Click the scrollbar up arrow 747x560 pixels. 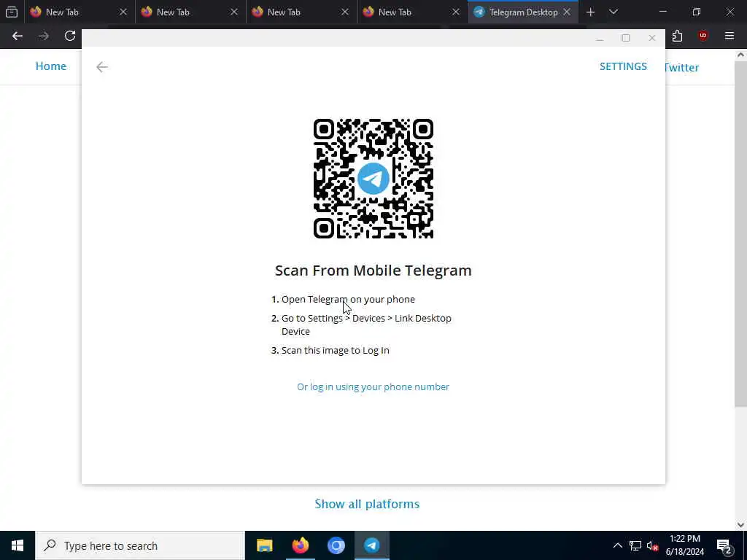740,55
